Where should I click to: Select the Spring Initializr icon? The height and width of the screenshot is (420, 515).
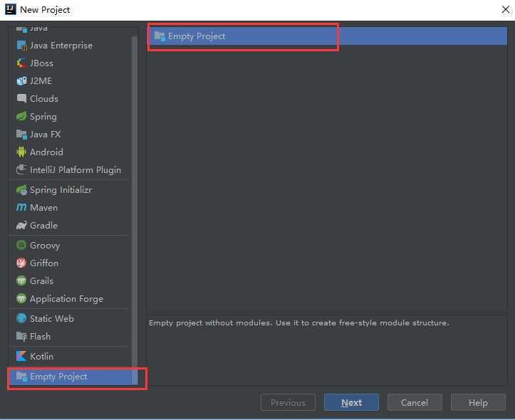tap(21, 189)
